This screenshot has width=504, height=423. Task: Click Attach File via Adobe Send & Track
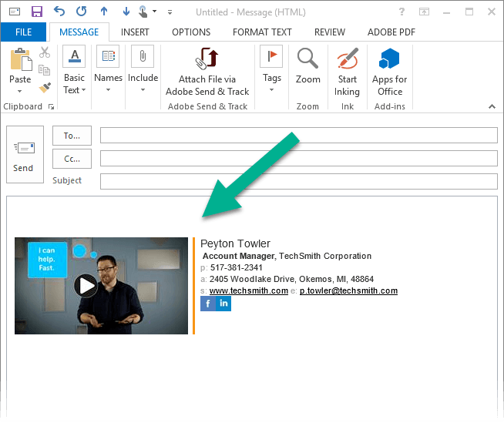click(x=207, y=72)
